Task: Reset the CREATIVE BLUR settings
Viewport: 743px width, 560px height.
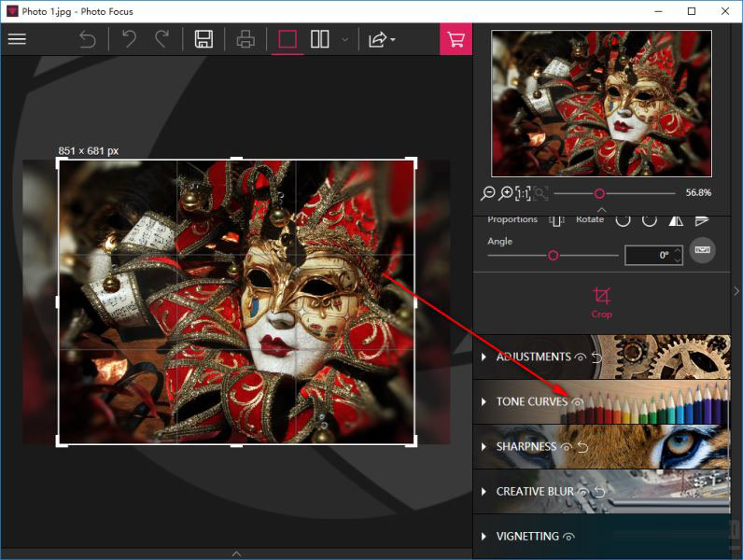Action: 599,492
